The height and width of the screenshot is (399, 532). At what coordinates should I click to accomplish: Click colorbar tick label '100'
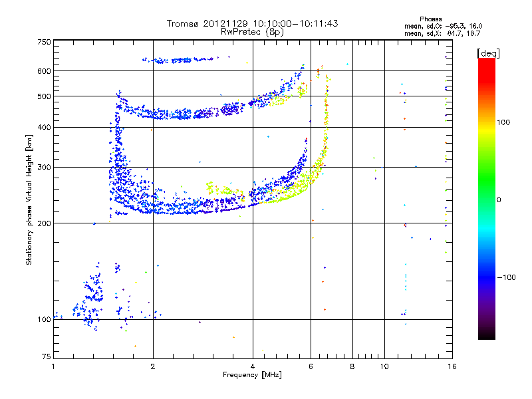click(x=503, y=122)
